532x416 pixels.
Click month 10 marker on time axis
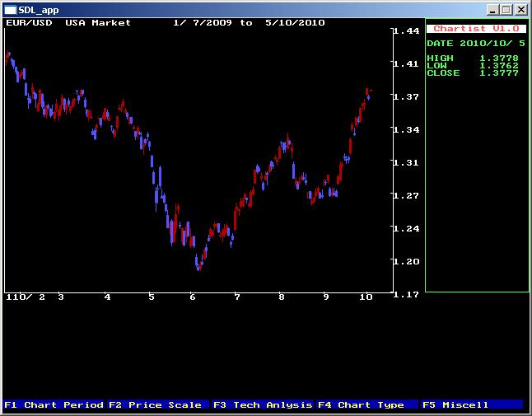tap(366, 297)
